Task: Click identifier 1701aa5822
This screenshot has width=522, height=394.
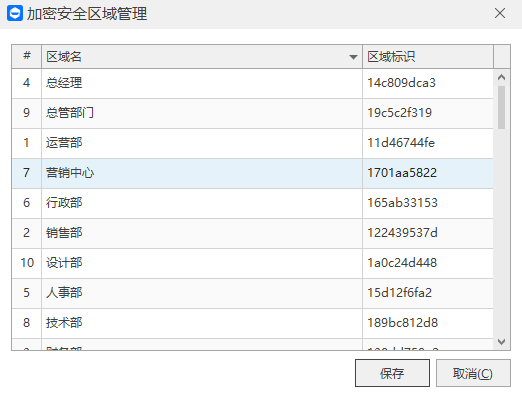Action: coord(402,173)
